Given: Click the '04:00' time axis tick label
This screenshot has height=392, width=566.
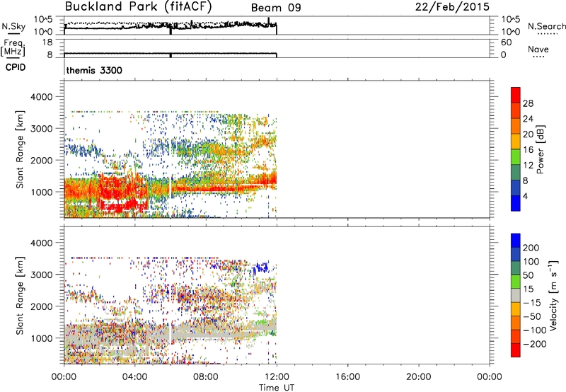Looking at the screenshot, I should [x=135, y=377].
